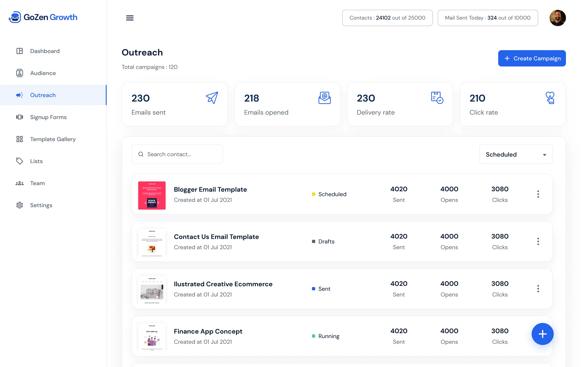Screen dimensions: 588x367
Task: Open Signup Forms from the sidebar icon
Action: (19, 117)
